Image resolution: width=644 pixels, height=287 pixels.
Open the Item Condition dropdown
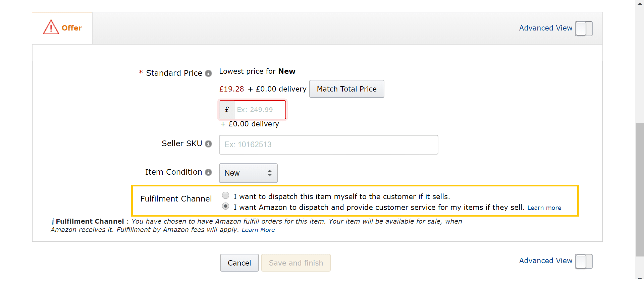[x=248, y=173]
